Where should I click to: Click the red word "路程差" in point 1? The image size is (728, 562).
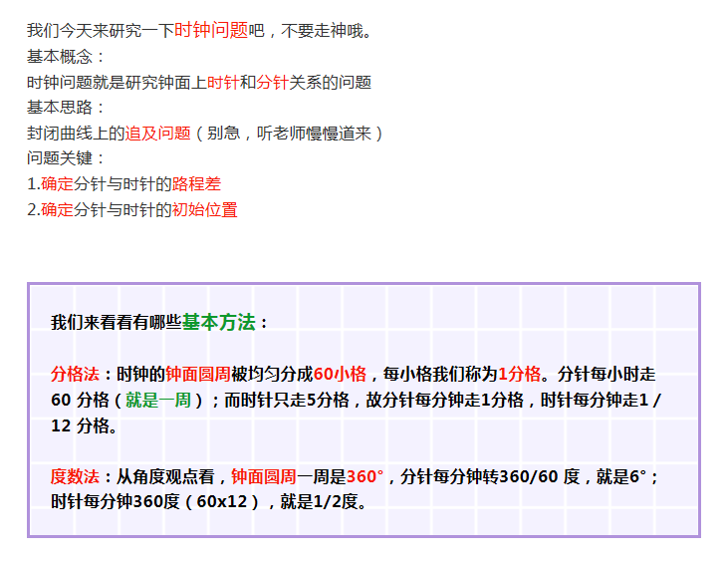coord(196,184)
